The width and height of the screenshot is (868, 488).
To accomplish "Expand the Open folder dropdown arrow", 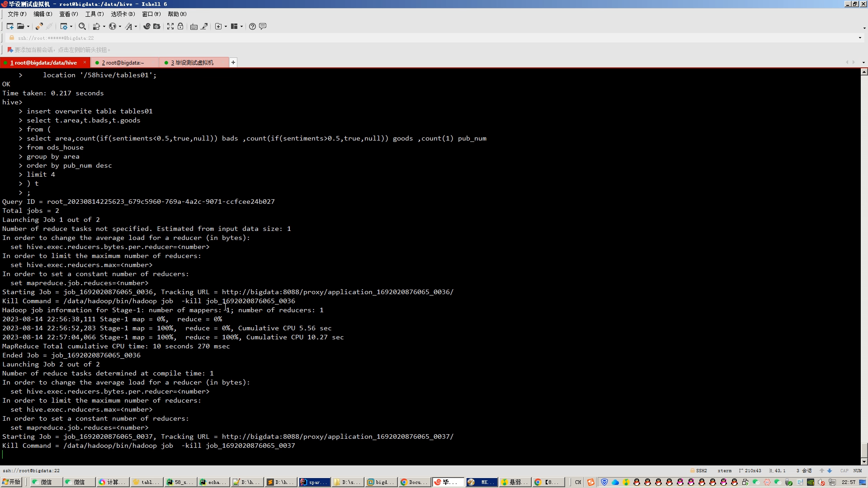I will (28, 26).
